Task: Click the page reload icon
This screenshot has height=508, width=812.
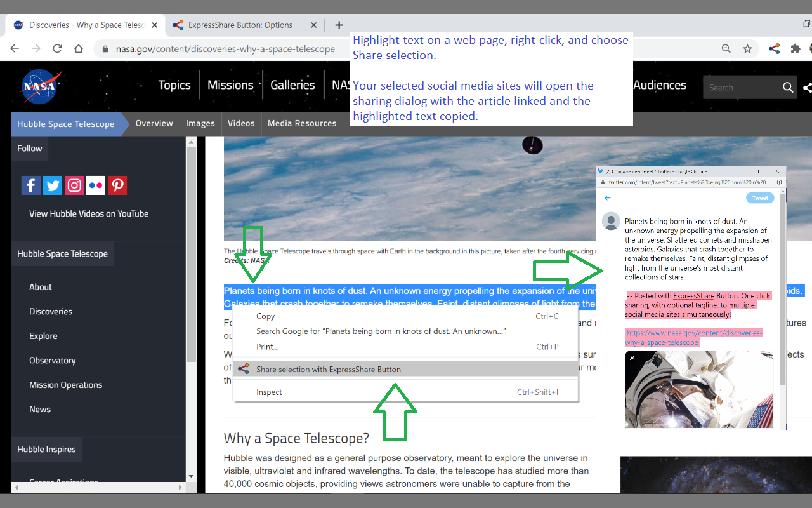Action: click(x=57, y=48)
